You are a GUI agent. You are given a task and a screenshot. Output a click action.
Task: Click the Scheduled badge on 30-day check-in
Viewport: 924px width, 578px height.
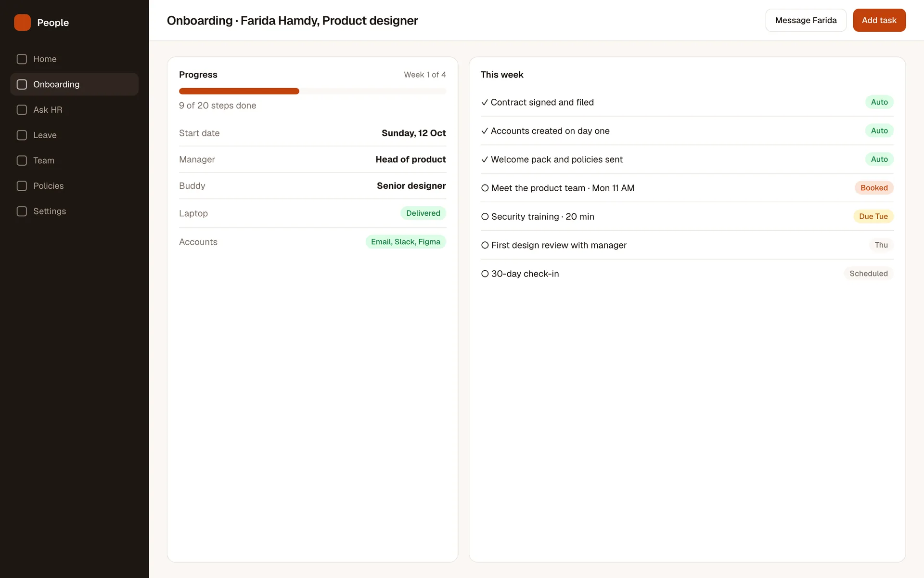[869, 274]
